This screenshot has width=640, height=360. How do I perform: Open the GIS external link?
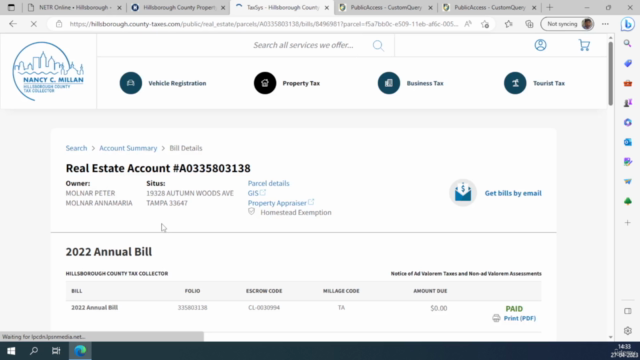pos(256,193)
